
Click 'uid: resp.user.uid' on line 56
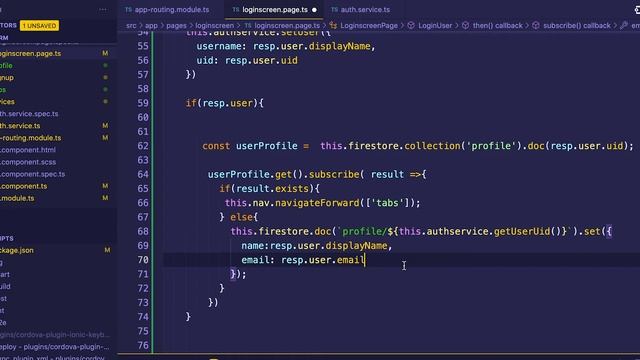(x=247, y=60)
